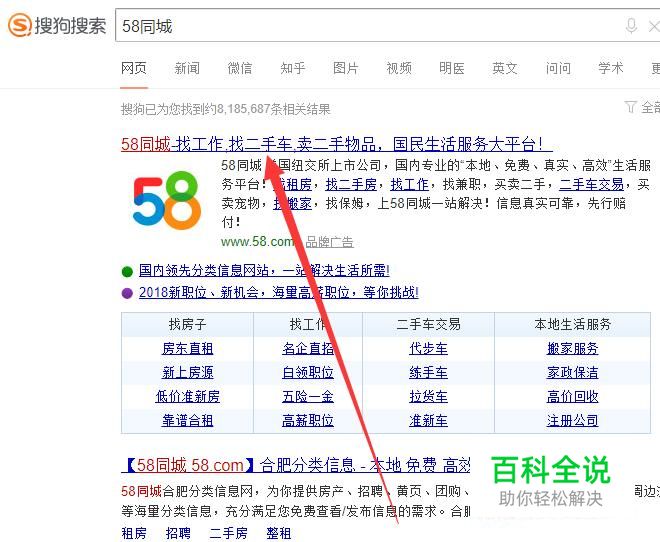Switch to the 视频 tab
This screenshot has height=542, width=660.
coord(399,68)
